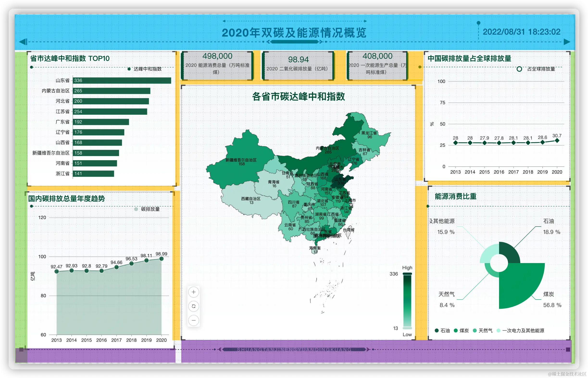Click the 98.99 data point for 2020
The height and width of the screenshot is (378, 588).
(x=161, y=259)
